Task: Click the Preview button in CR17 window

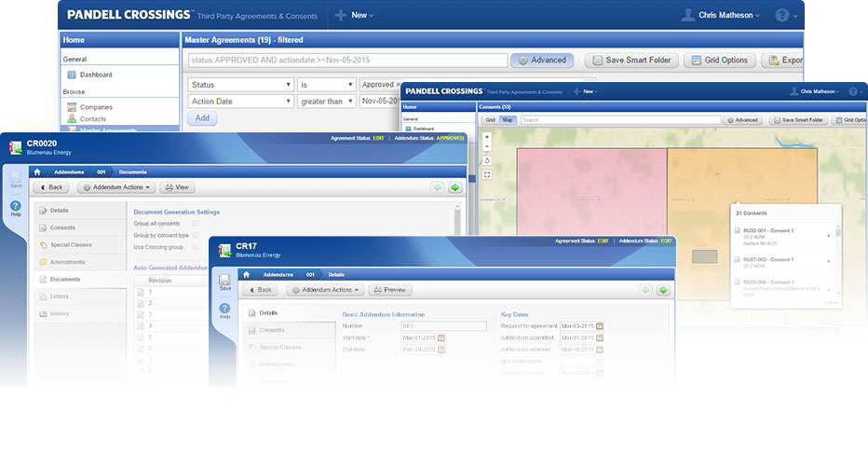Action: [x=390, y=290]
